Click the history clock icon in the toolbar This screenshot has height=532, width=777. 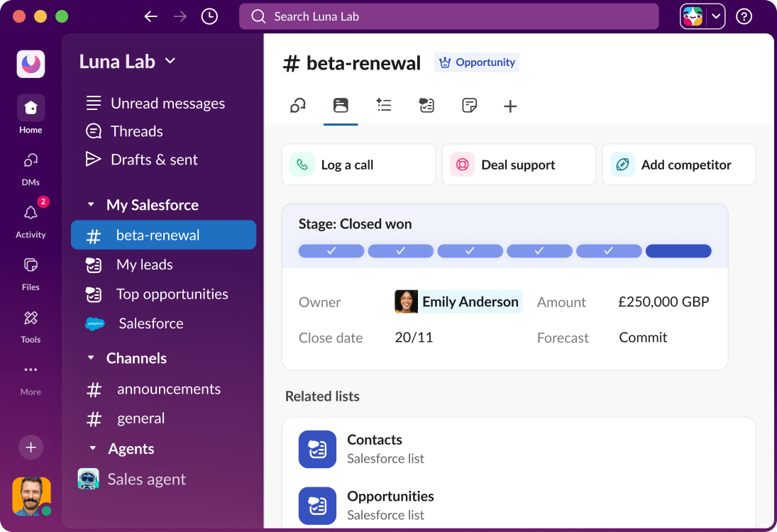click(209, 16)
